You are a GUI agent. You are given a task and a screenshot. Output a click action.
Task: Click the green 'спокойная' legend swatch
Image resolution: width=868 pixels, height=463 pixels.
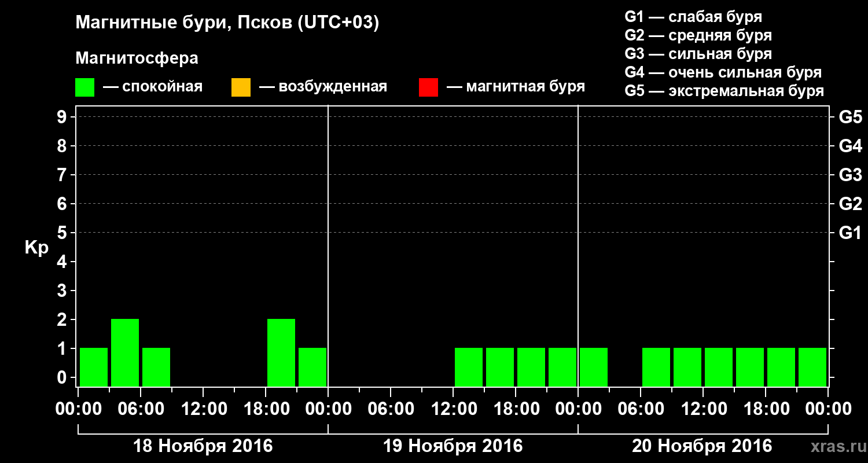[x=85, y=87]
